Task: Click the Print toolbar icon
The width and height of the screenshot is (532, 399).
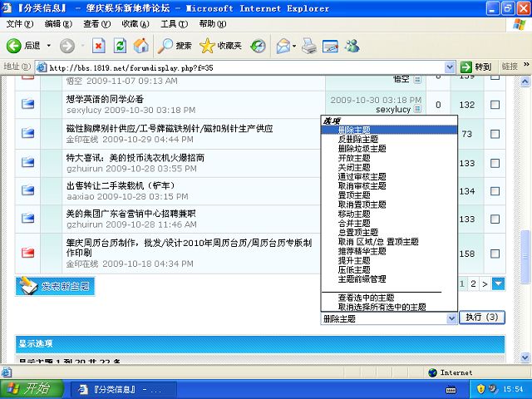Action: click(x=308, y=46)
